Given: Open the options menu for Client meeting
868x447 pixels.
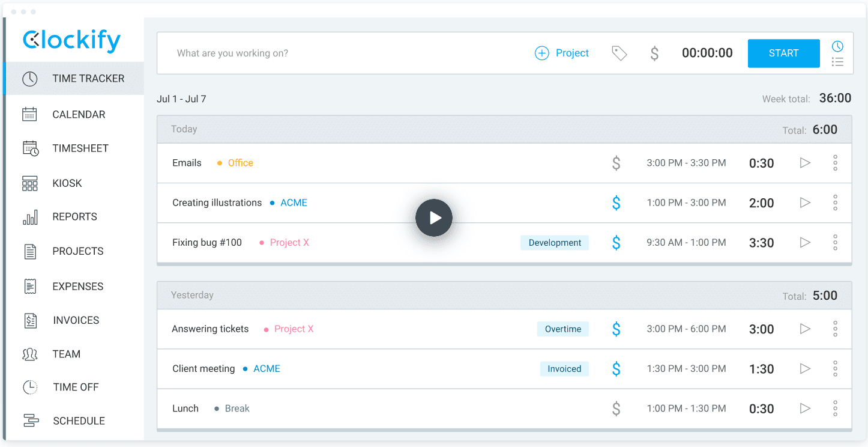Looking at the screenshot, I should click(835, 368).
